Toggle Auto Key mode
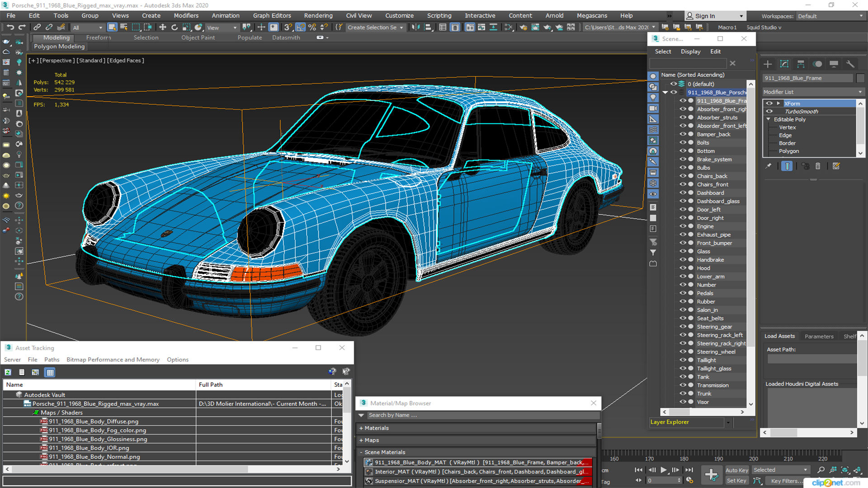Image resolution: width=868 pixels, height=488 pixels. pyautogui.click(x=737, y=470)
